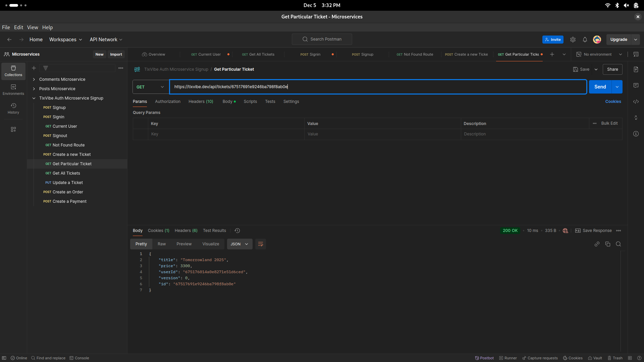Viewport: 644px width, 362px height.
Task: Switch to the Scripts tab
Action: click(x=250, y=102)
